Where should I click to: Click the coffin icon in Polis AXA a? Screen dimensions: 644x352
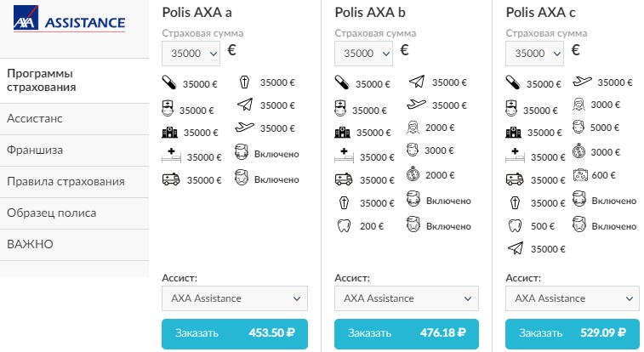pyautogui.click(x=245, y=83)
